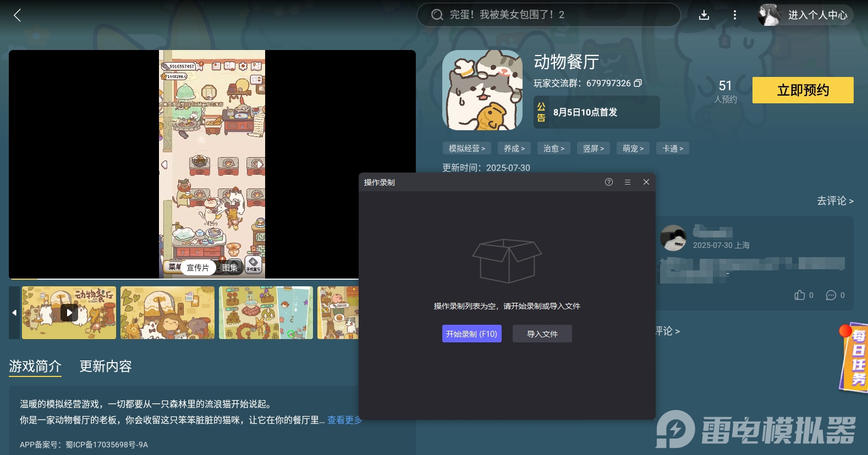Close the 操作录制 dialog
Viewport: 868px width, 455px height.
click(646, 182)
